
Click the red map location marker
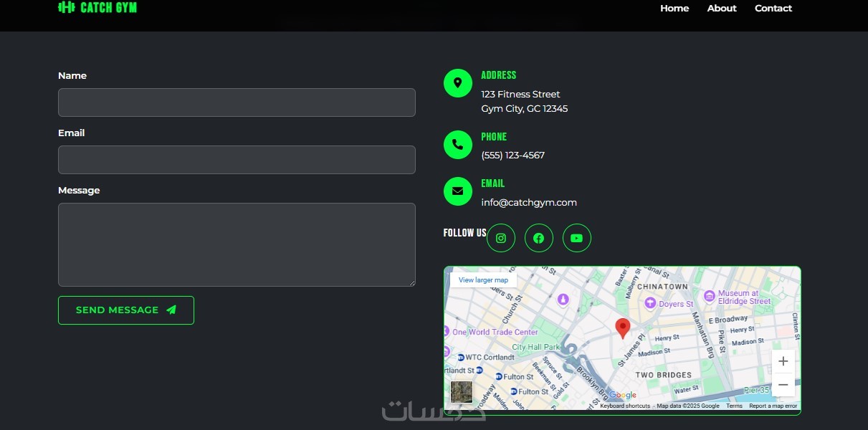pyautogui.click(x=623, y=328)
